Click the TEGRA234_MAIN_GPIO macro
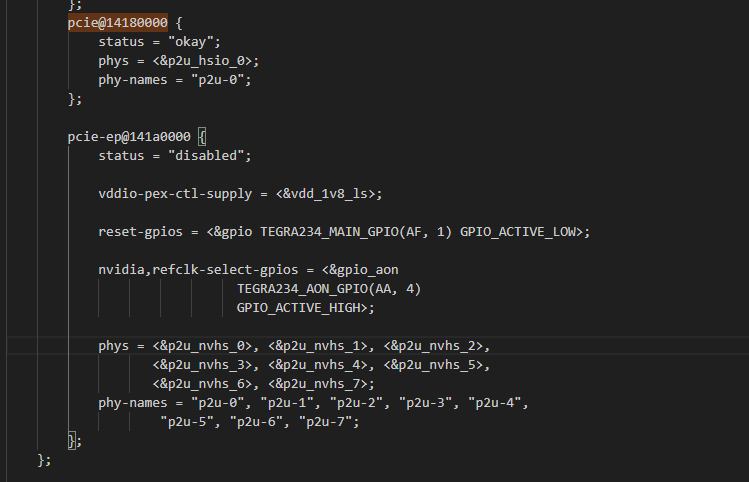 [328, 231]
